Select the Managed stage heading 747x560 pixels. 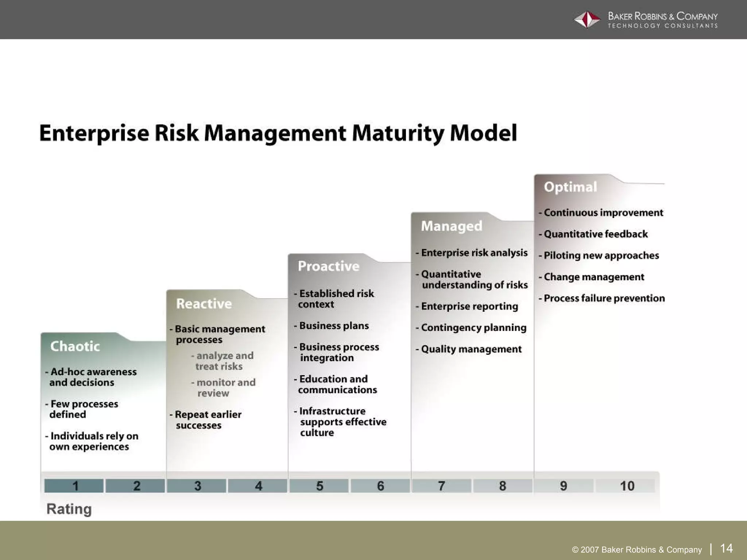[x=452, y=226]
